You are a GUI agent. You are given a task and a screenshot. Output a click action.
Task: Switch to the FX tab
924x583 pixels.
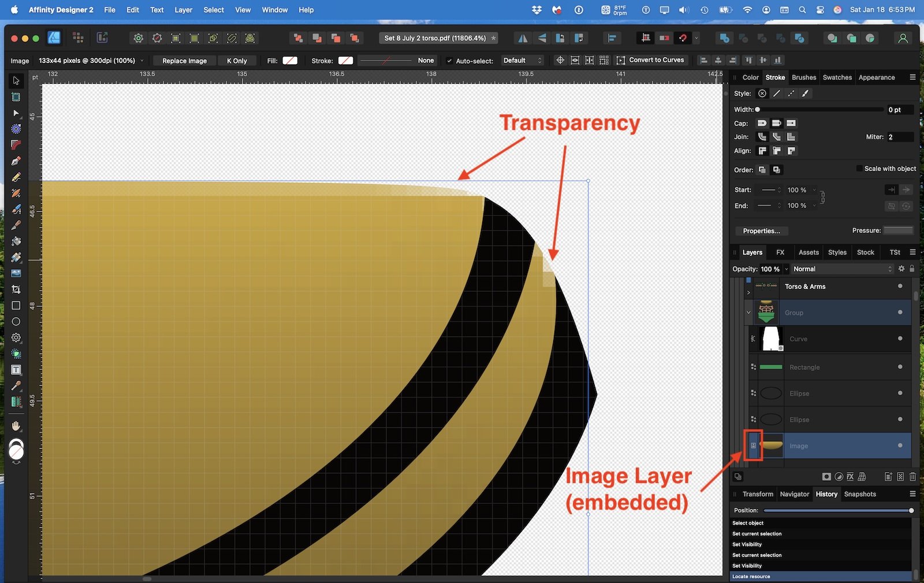point(780,252)
